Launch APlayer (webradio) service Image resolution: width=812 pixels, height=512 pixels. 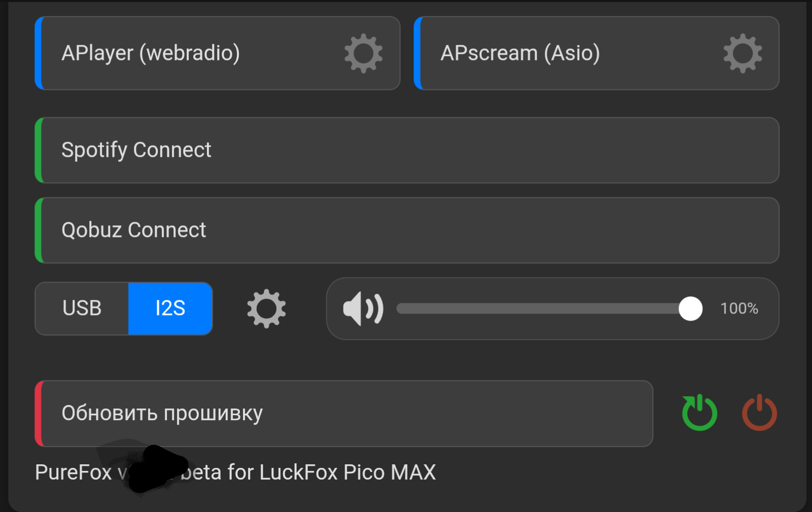coord(218,53)
